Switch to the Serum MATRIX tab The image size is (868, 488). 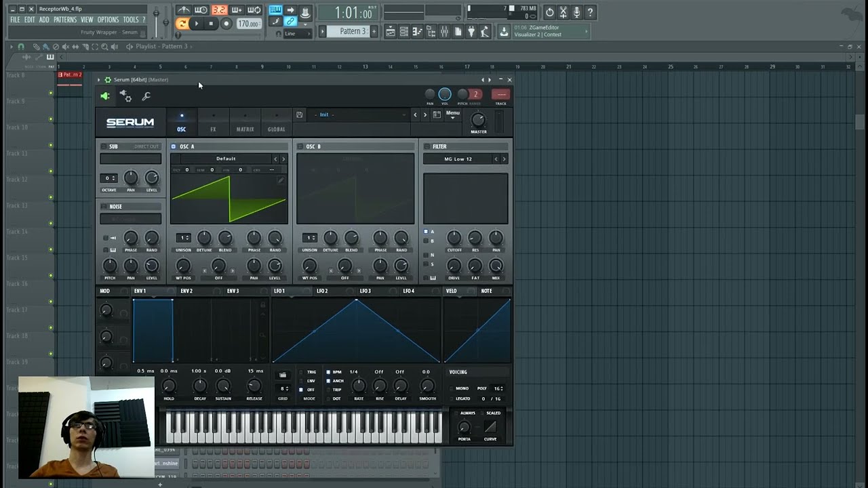[245, 123]
